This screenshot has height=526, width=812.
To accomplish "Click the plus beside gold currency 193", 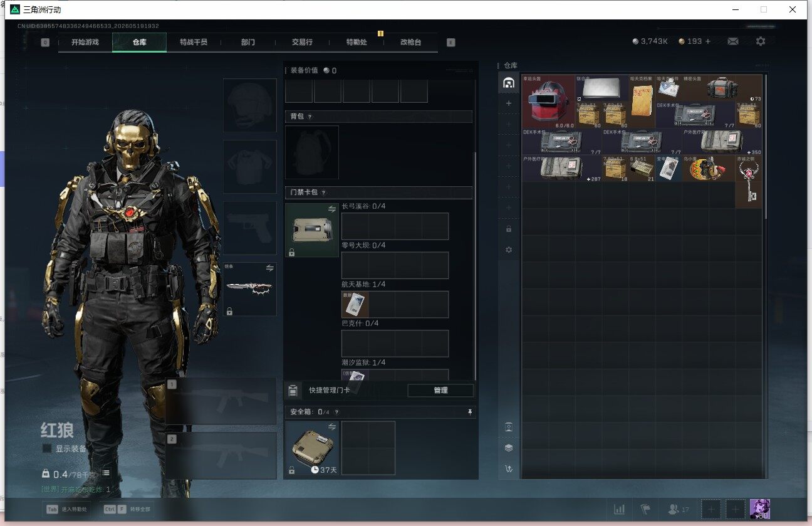I will pyautogui.click(x=708, y=41).
